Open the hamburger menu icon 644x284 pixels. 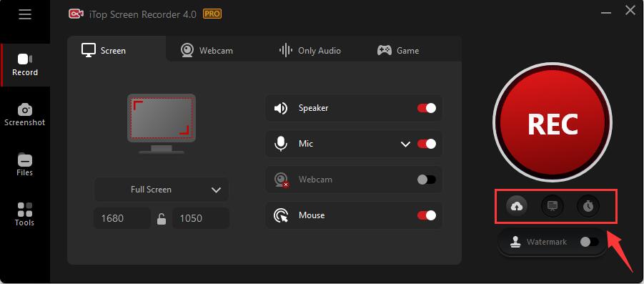[24, 14]
